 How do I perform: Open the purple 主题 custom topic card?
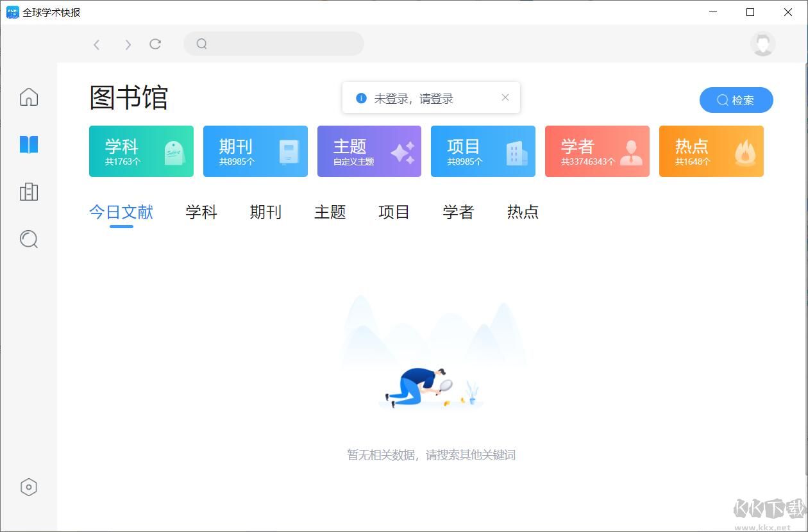(369, 151)
